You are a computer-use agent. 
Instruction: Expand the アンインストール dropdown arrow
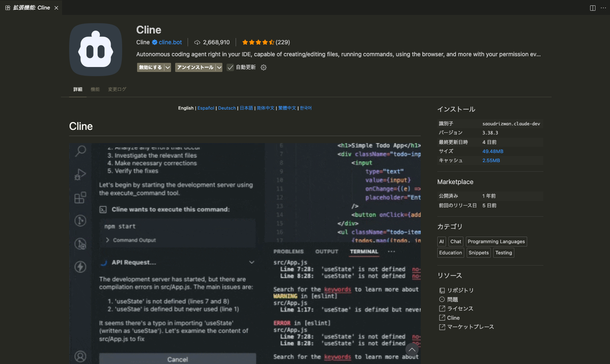click(x=219, y=67)
